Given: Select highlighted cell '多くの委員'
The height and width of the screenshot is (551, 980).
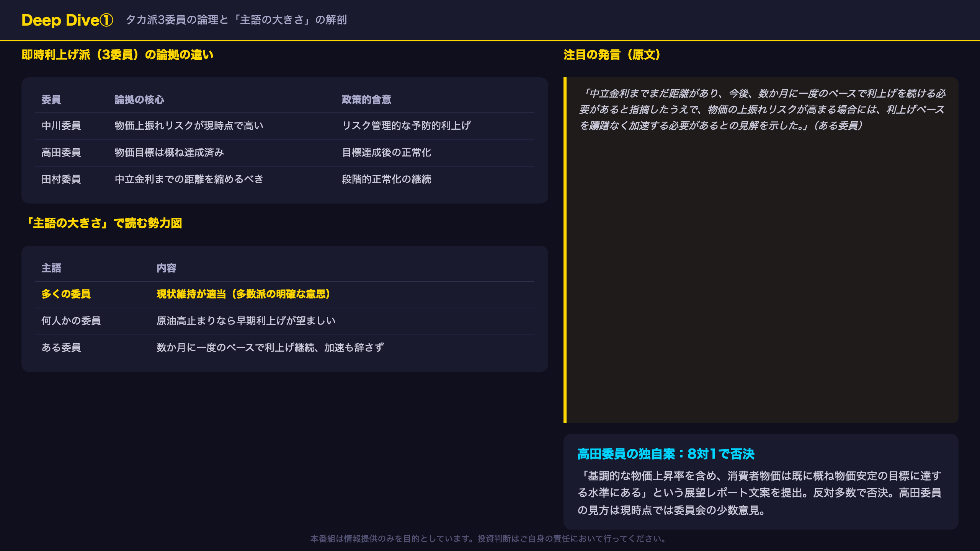Looking at the screenshot, I should click(66, 294).
